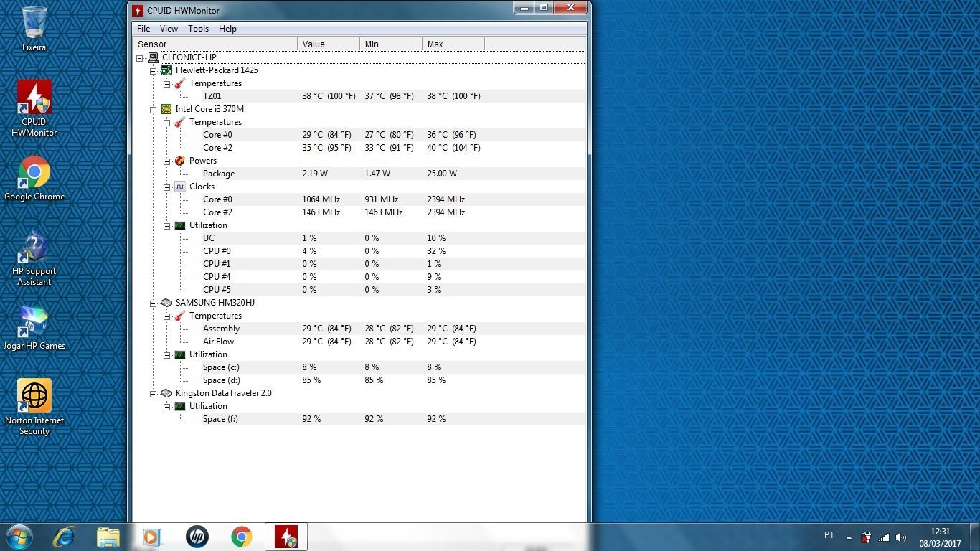Click the 25.00 W max package value
The height and width of the screenshot is (551, 980).
tap(442, 174)
